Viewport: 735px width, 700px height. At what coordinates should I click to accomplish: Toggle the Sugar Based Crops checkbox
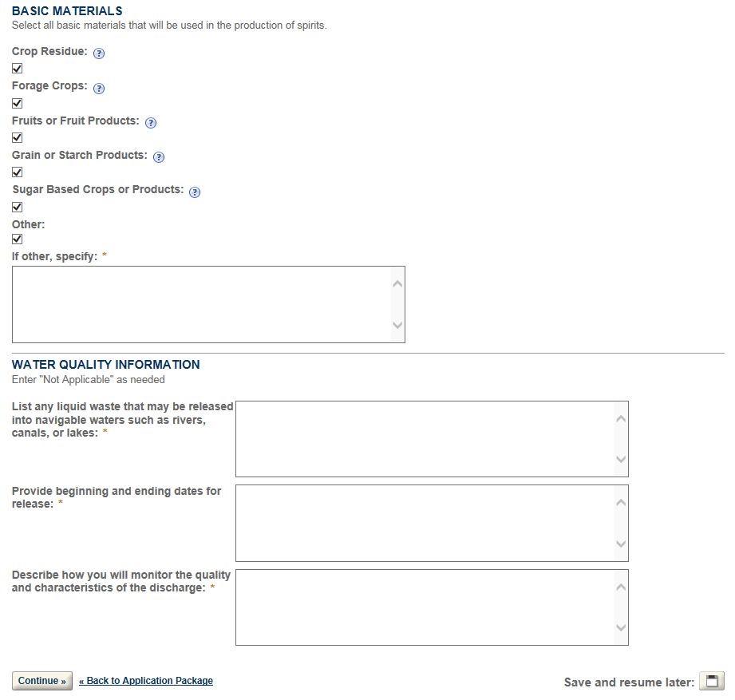[18, 207]
